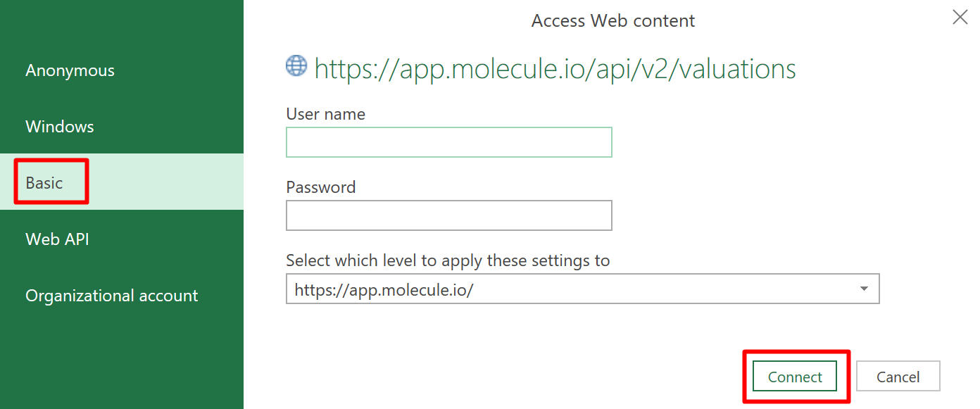Expand the settings level dropdown arrow
Image resolution: width=980 pixels, height=409 pixels.
click(864, 289)
